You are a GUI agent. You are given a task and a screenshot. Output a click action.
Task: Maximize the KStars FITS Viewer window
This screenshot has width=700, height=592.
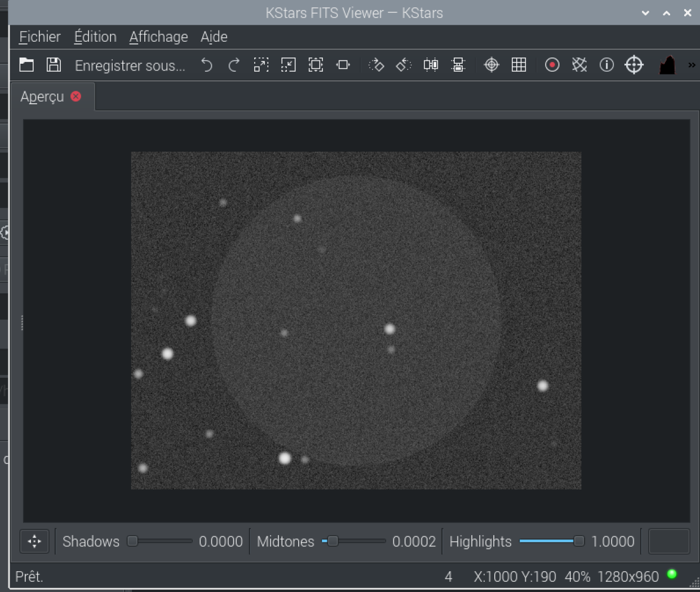[x=667, y=13]
